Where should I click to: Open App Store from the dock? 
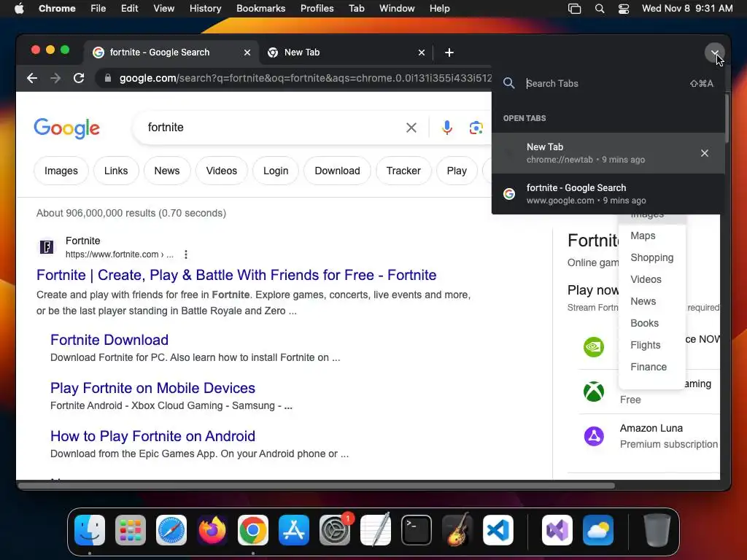294,530
